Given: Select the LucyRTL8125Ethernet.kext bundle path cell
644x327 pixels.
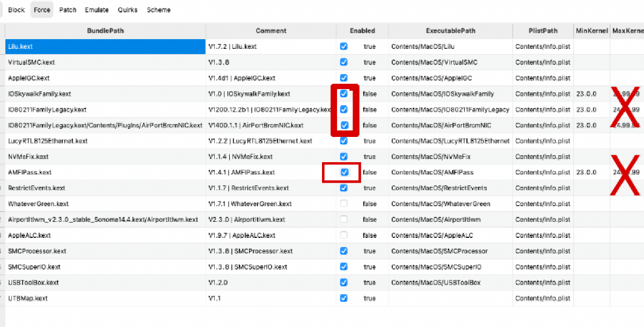Looking at the screenshot, I should point(105,141).
